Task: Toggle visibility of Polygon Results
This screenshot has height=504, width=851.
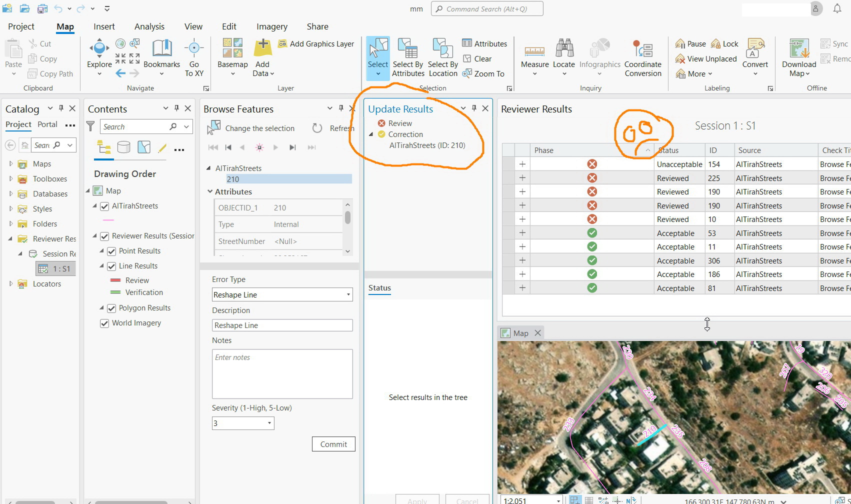Action: (x=111, y=308)
